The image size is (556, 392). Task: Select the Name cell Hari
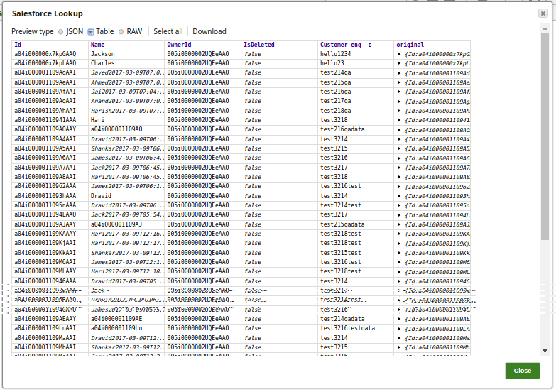coord(126,120)
